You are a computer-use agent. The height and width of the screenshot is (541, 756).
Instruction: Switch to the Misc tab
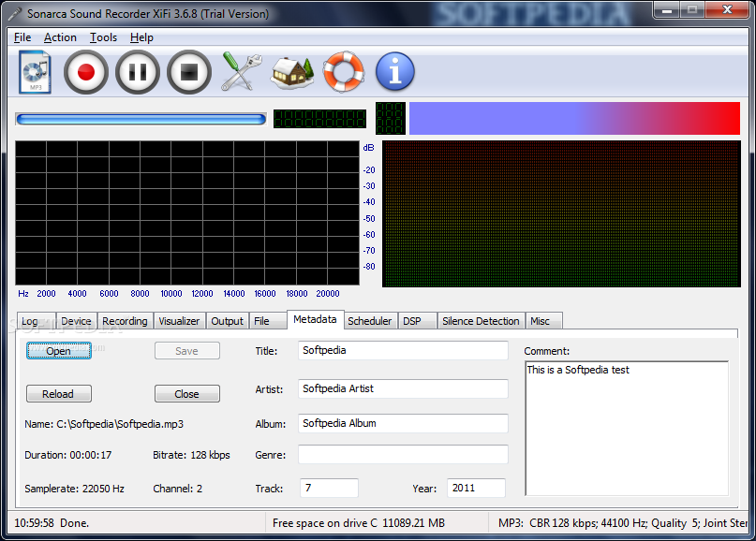click(543, 321)
